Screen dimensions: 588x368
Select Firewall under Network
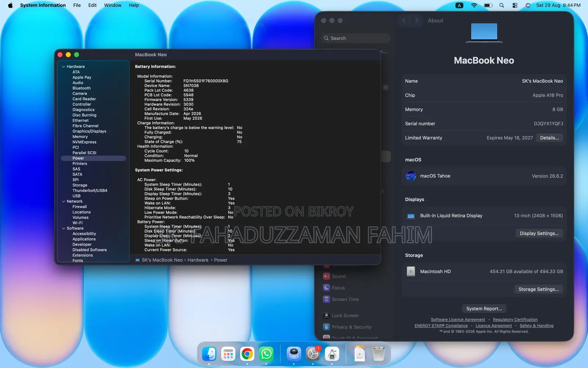80,207
